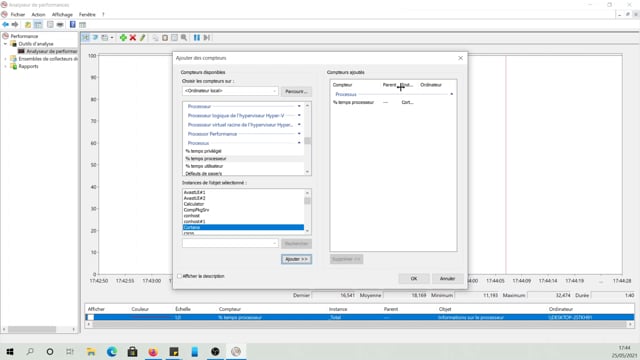The width and height of the screenshot is (640, 360).
Task: Click the Show/Hide action pane icon
Action: point(82,24)
